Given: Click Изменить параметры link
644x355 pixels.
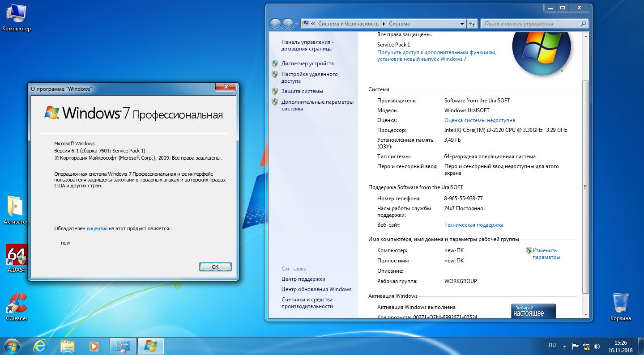Looking at the screenshot, I should [546, 254].
